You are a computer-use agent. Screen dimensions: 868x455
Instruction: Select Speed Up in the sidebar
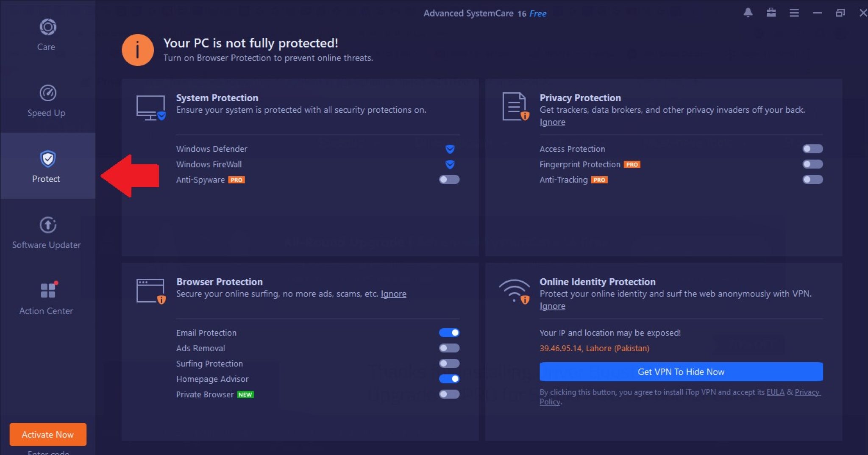pos(47,102)
